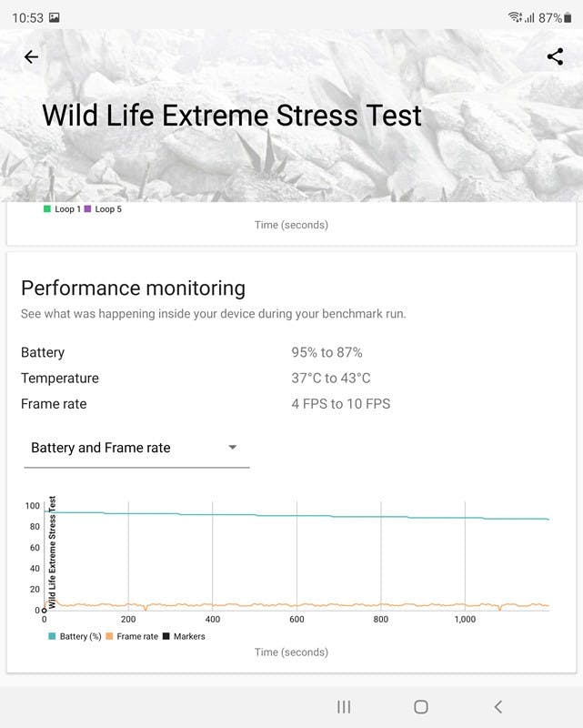The width and height of the screenshot is (583, 728).
Task: Click the green Battery color swatch
Action: pyautogui.click(x=52, y=636)
